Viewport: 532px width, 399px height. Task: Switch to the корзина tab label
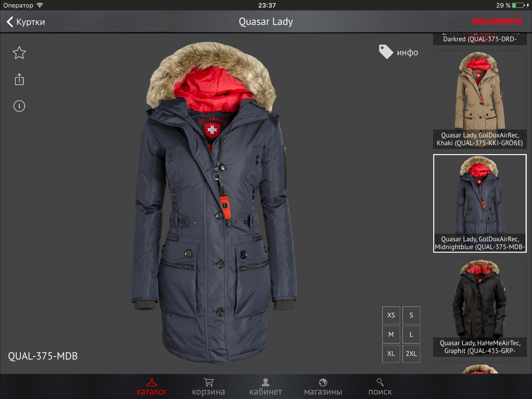pyautogui.click(x=209, y=392)
